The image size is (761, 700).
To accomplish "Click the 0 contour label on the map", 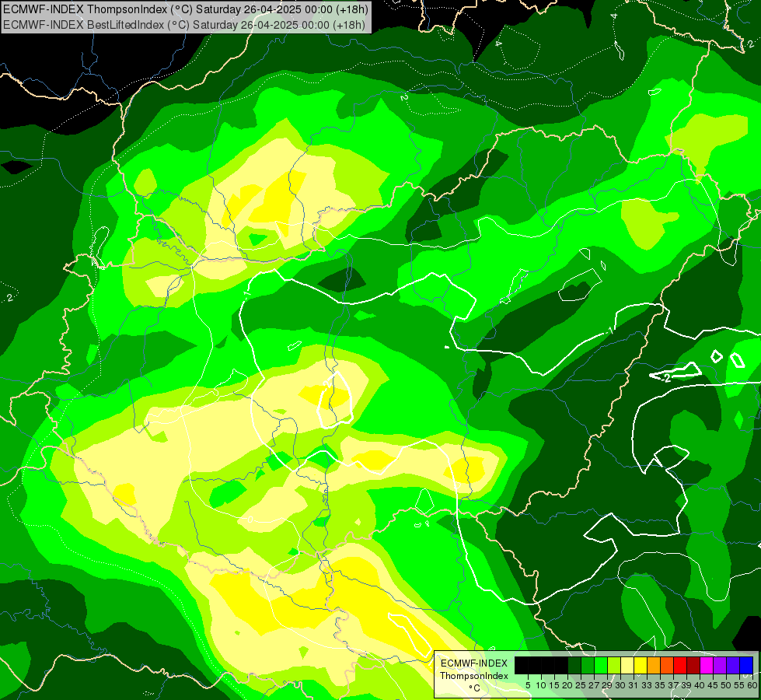I will [250, 520].
